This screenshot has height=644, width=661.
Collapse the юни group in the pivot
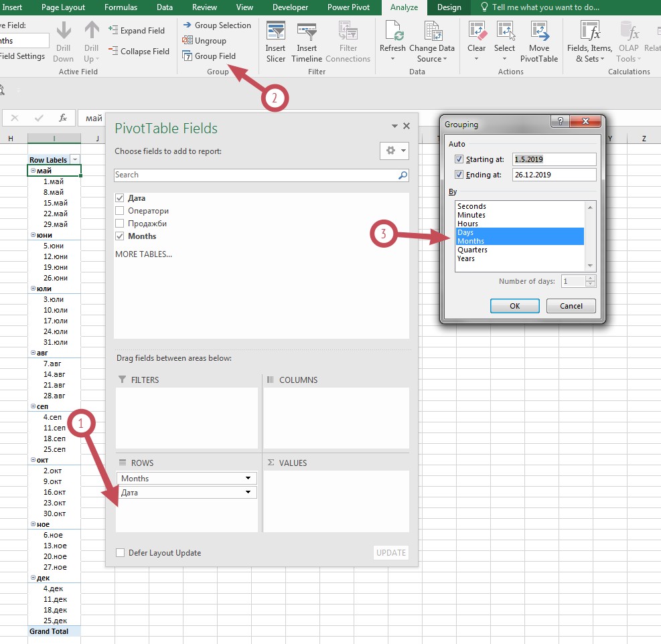tap(33, 235)
